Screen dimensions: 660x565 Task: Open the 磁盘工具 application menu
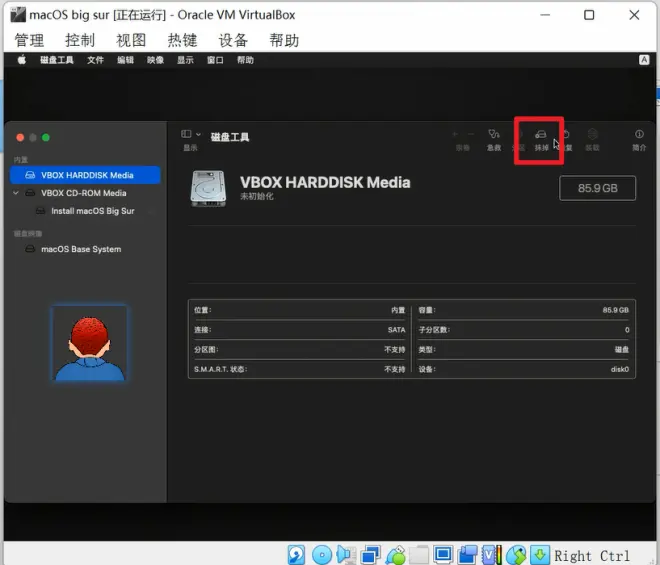click(x=57, y=60)
